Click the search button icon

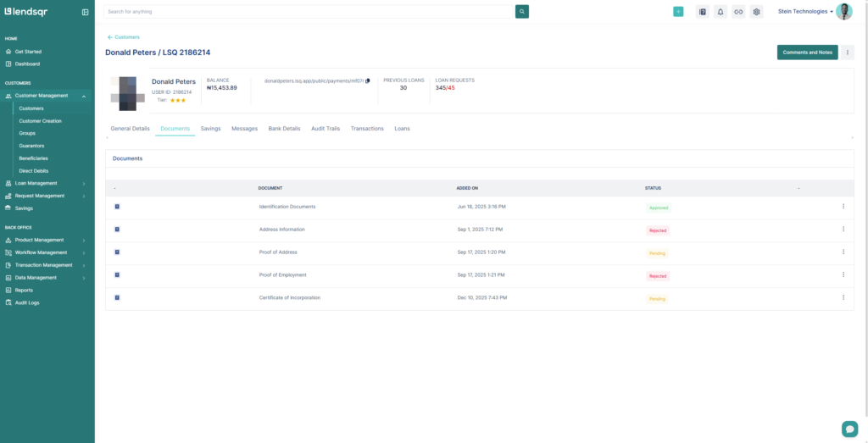(x=522, y=12)
